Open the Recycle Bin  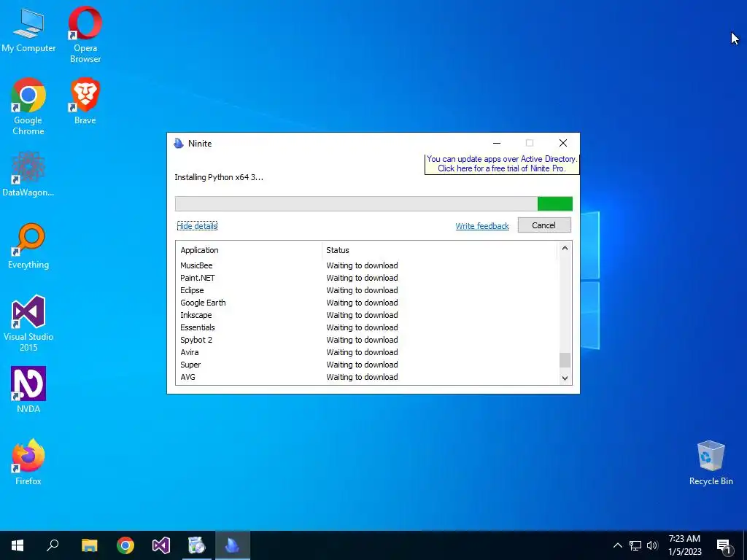711,463
